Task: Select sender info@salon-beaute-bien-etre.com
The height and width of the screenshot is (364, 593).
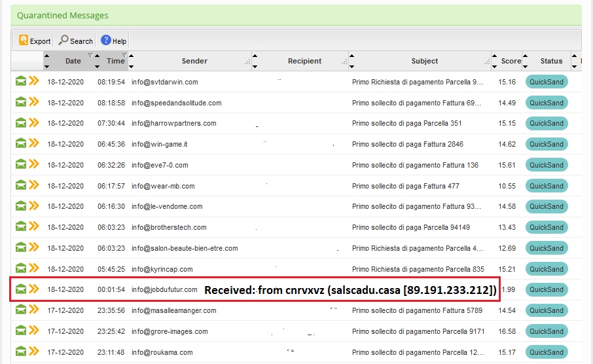Action: pyautogui.click(x=185, y=248)
